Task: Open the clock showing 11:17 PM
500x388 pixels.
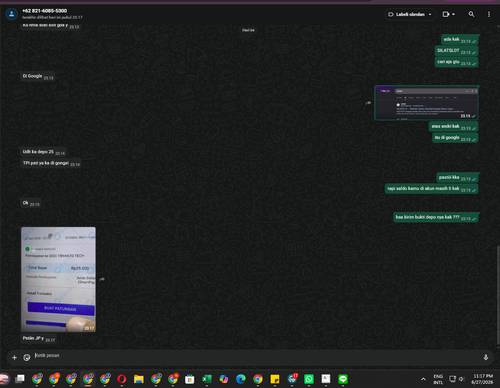Action: tap(483, 379)
